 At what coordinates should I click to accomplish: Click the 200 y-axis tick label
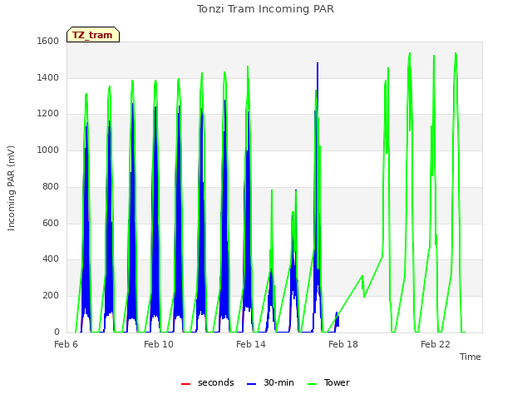(51, 296)
